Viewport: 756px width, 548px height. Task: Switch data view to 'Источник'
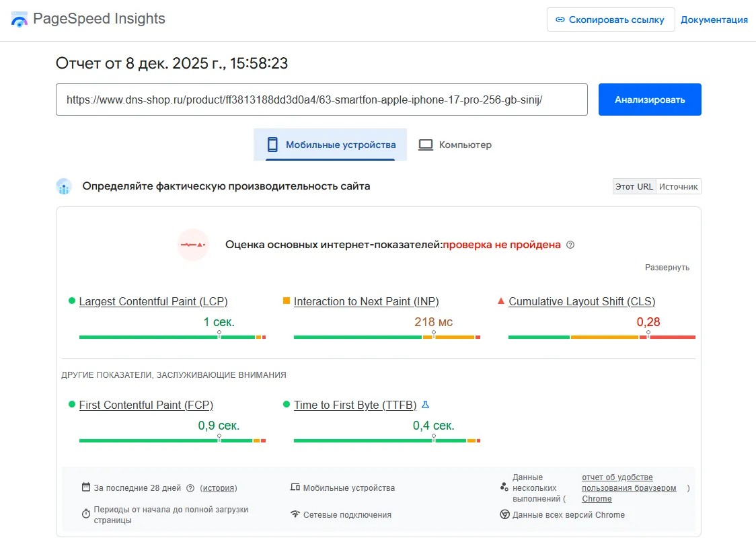[x=678, y=186]
